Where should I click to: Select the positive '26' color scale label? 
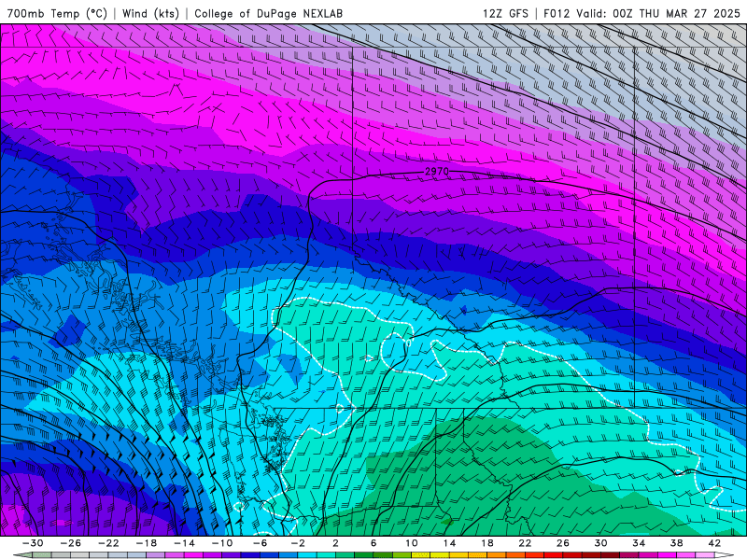[563, 543]
